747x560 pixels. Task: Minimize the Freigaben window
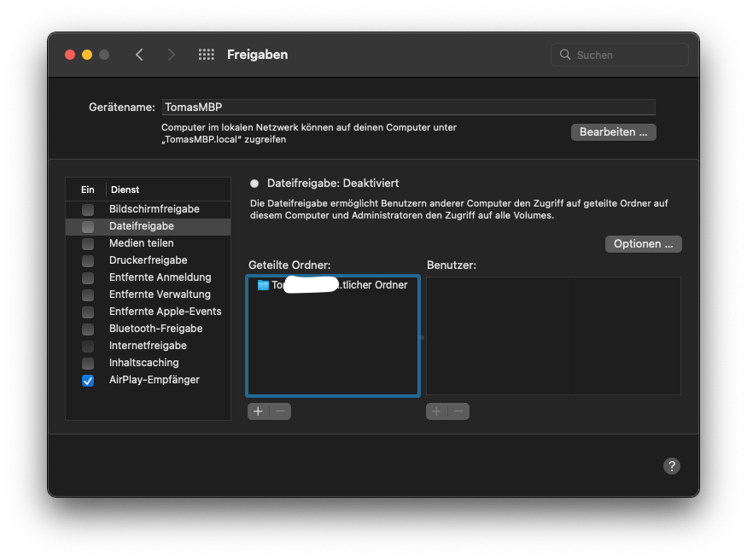87,55
